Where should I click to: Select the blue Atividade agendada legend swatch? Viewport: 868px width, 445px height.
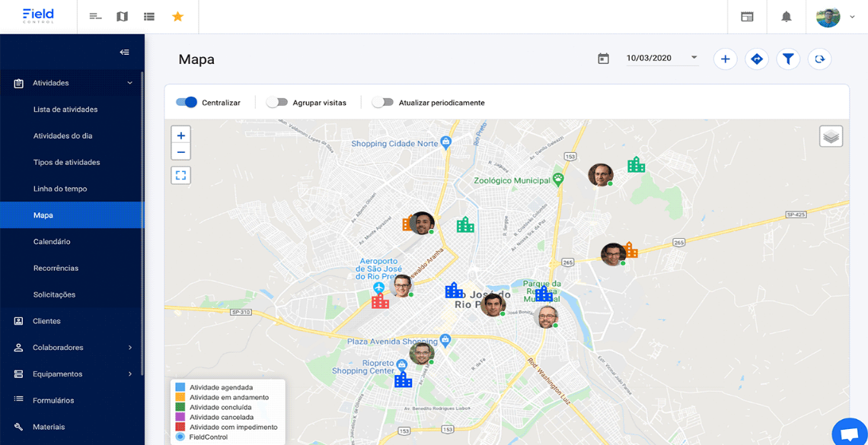pos(180,387)
